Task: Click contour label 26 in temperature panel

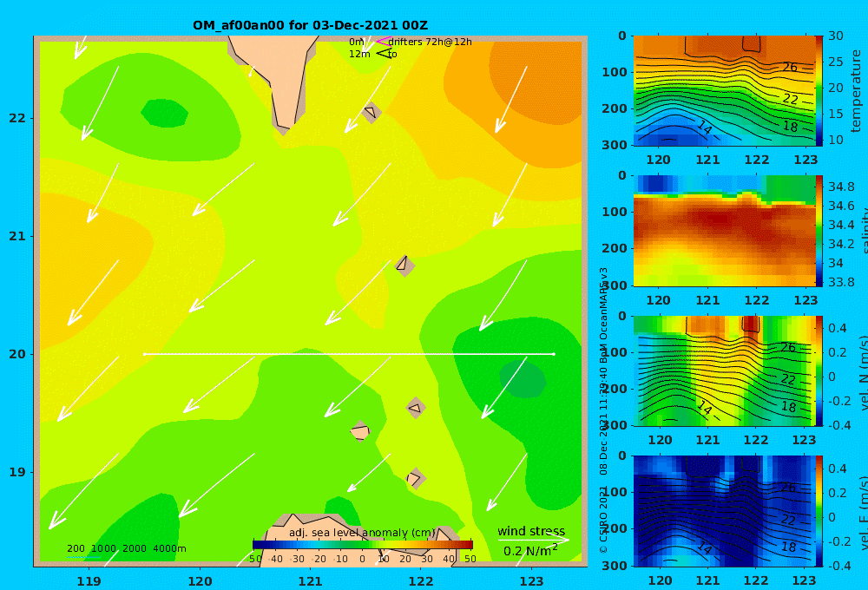Action: [790, 67]
